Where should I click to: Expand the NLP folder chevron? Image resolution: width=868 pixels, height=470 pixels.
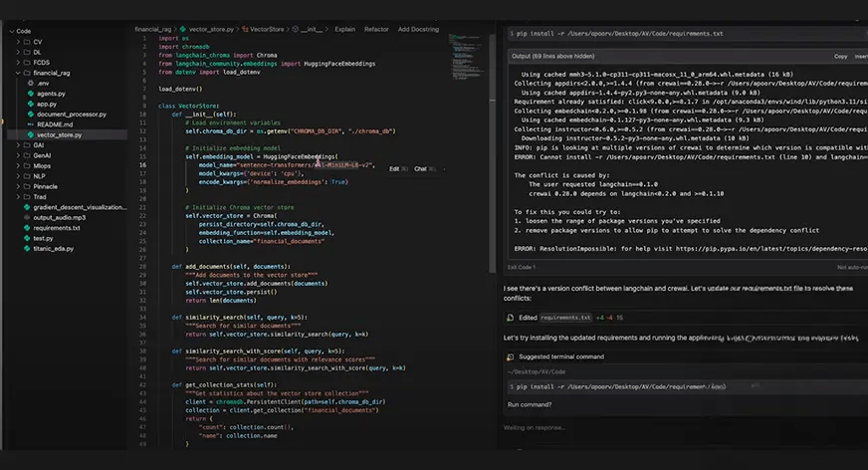click(x=18, y=176)
